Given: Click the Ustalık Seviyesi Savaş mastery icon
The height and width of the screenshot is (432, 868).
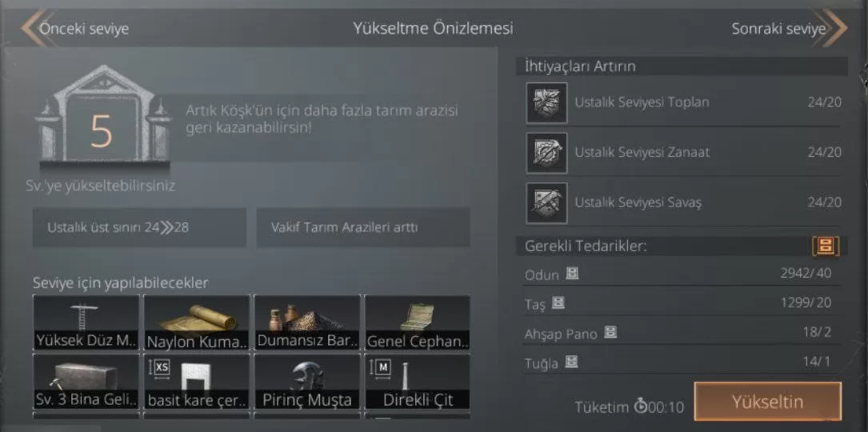Looking at the screenshot, I should [x=546, y=203].
